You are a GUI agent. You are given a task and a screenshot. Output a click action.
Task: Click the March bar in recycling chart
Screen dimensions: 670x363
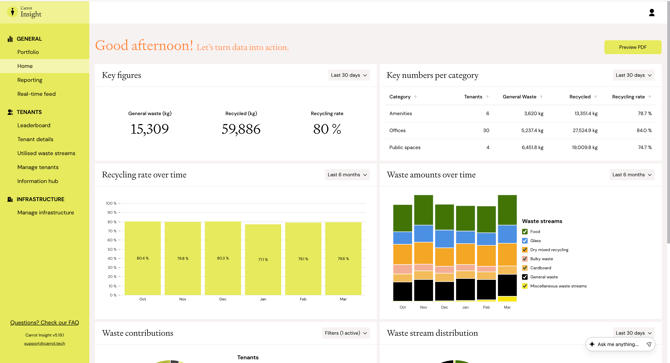343,258
